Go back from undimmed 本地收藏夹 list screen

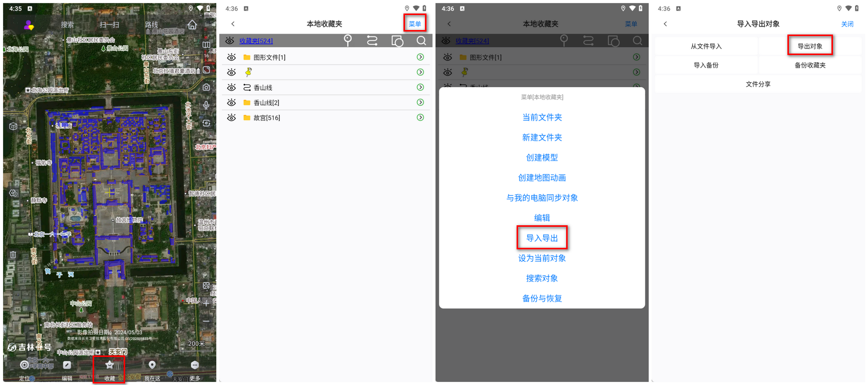pyautogui.click(x=233, y=24)
